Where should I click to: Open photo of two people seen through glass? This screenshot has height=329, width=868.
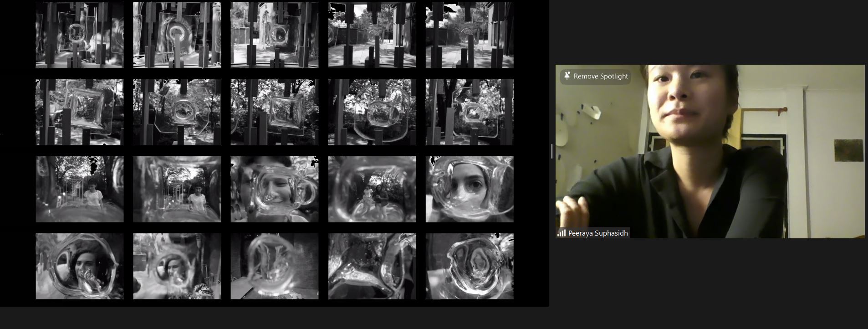click(x=372, y=189)
